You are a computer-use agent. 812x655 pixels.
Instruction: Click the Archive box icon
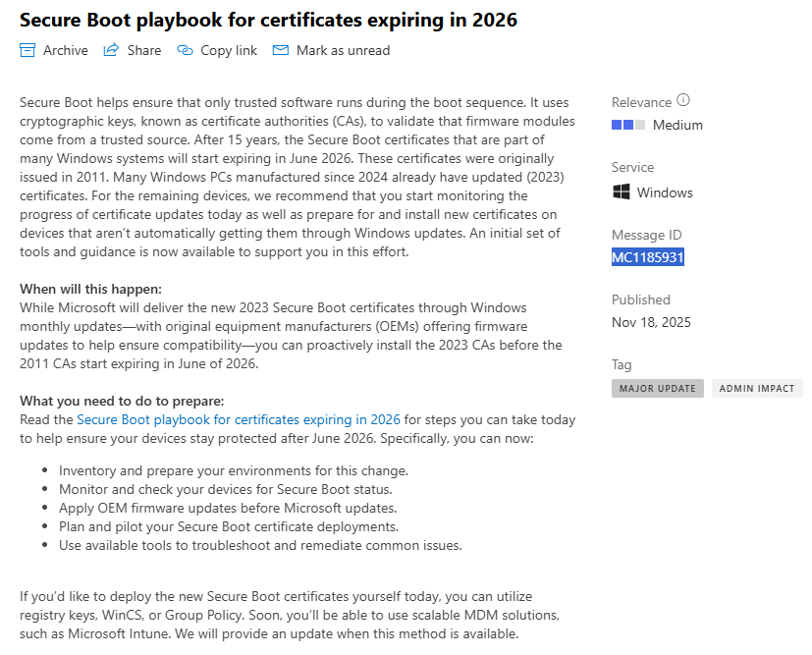(x=27, y=50)
